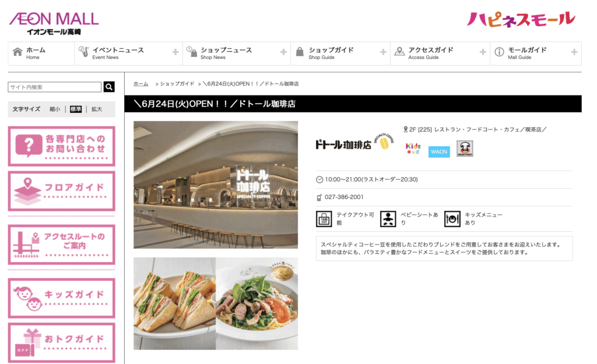Open the ショップガイド Shop Guide menu
The width and height of the screenshot is (597, 364).
click(x=340, y=53)
